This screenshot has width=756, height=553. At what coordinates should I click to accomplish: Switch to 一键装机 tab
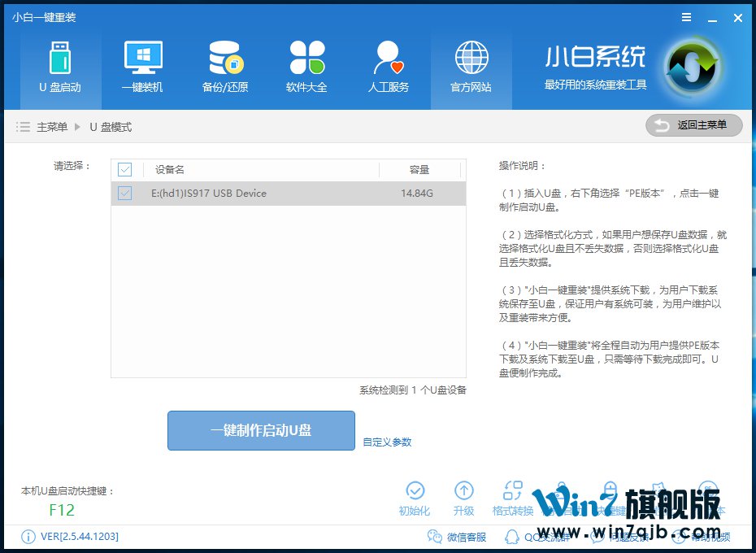(x=142, y=67)
